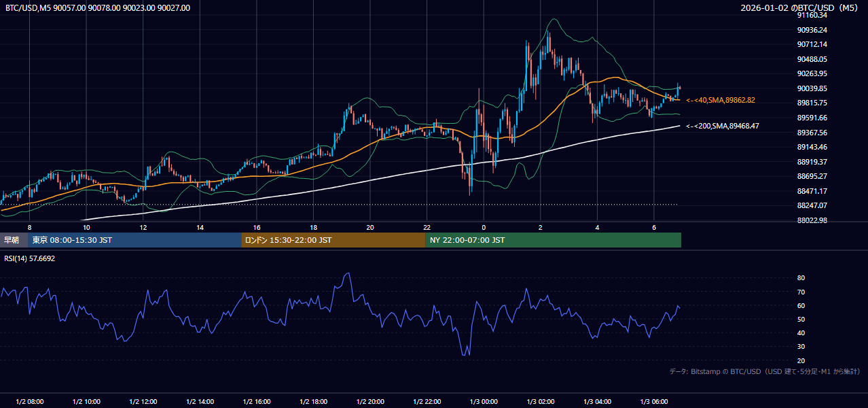Click price axis value 90936.24
The width and height of the screenshot is (868, 408).
coord(812,30)
